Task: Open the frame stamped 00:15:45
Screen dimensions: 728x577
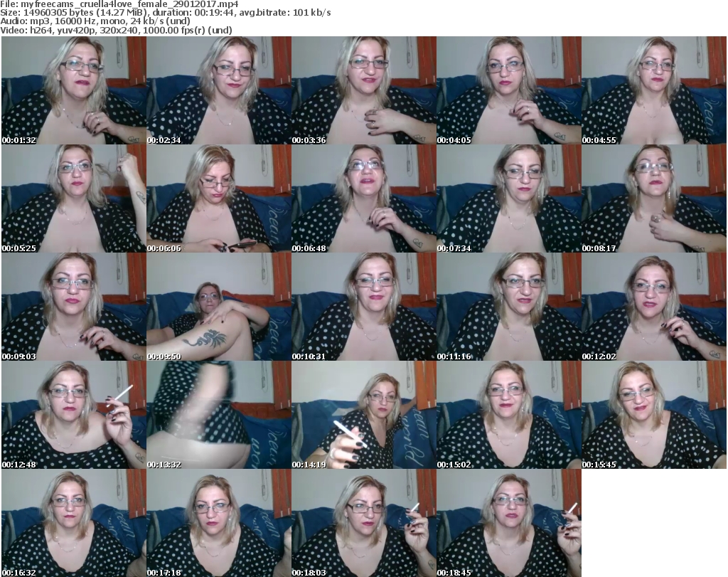Action: point(653,415)
